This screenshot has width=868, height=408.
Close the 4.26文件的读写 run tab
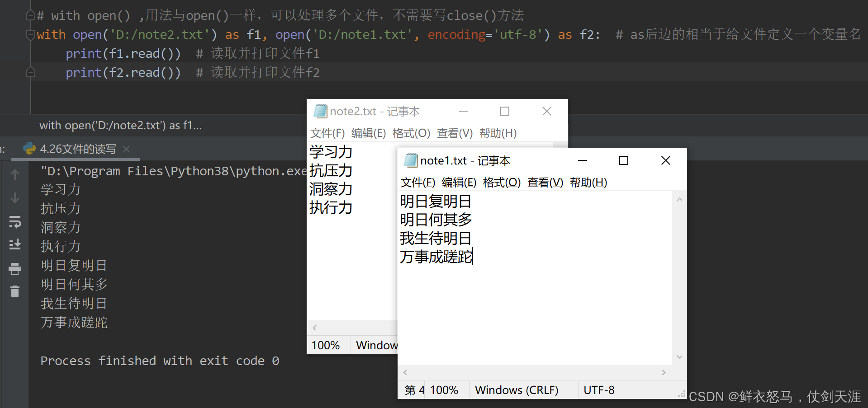coord(126,149)
